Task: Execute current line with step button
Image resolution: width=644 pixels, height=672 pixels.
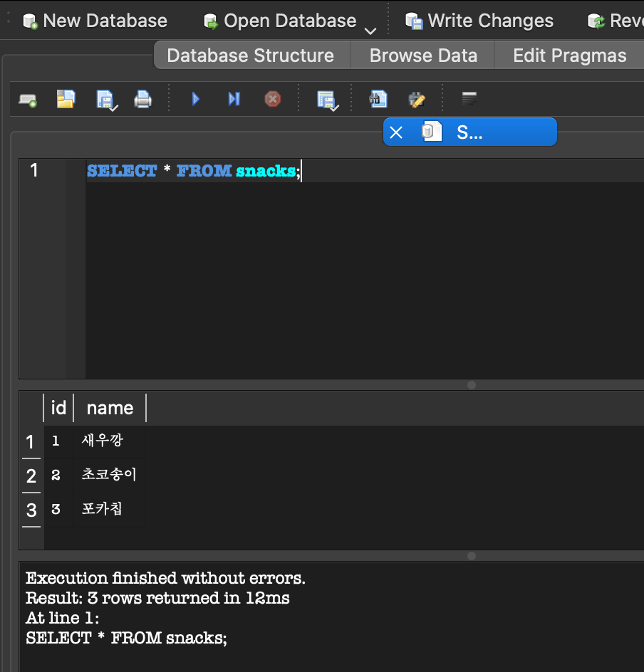Action: (234, 100)
